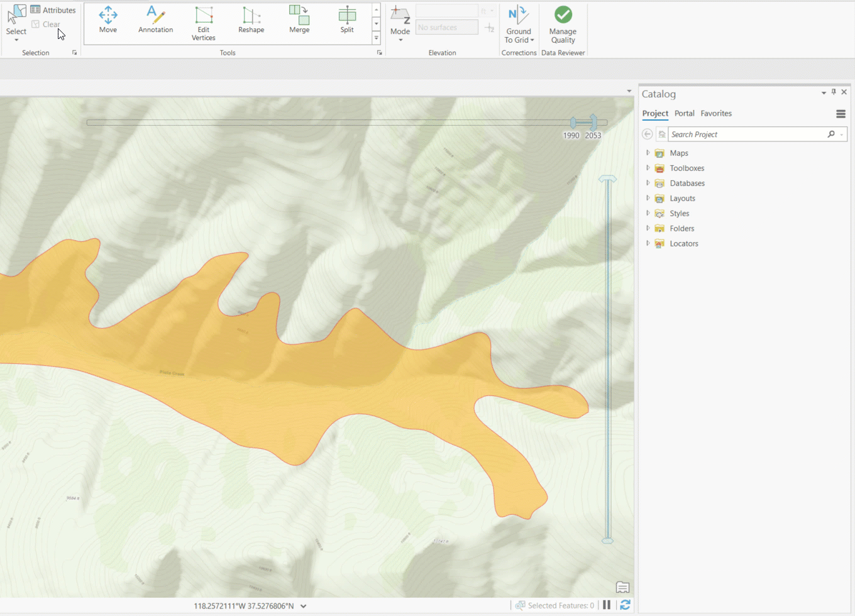This screenshot has width=855, height=616.
Task: Switch to the Favorites tab
Action: pos(716,114)
